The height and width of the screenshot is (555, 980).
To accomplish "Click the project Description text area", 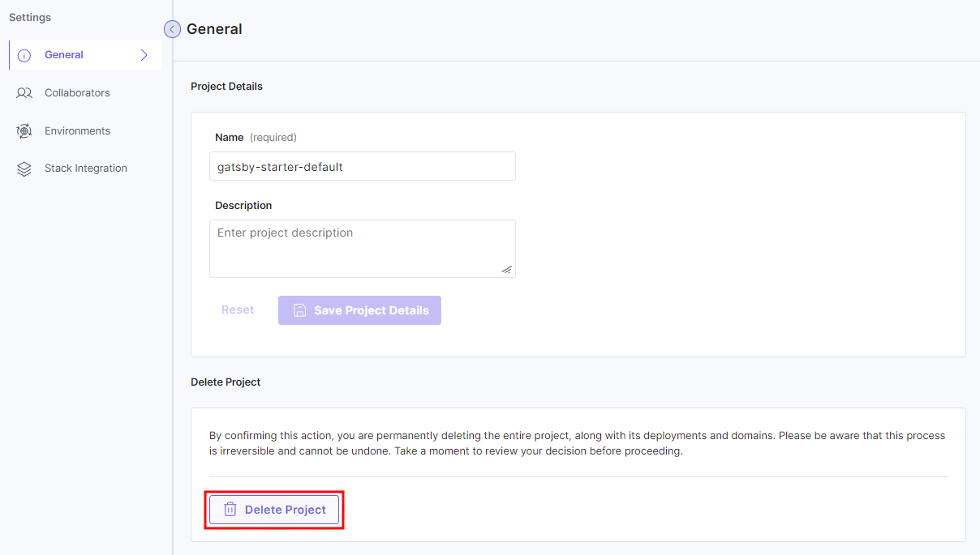I will [x=362, y=249].
